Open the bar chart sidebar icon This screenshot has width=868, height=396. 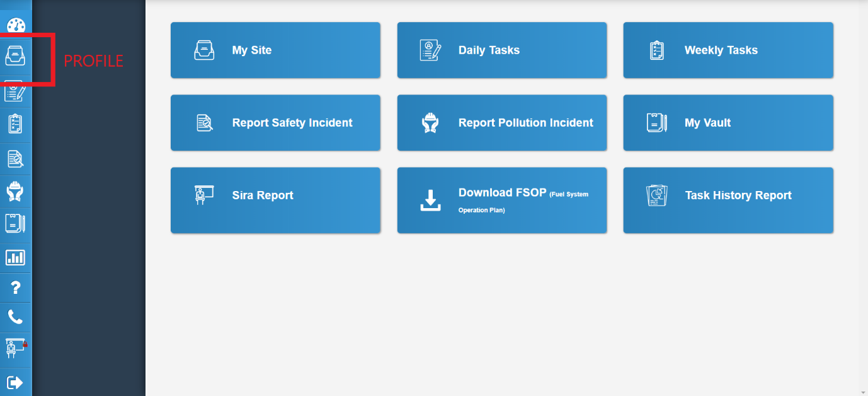pos(16,257)
